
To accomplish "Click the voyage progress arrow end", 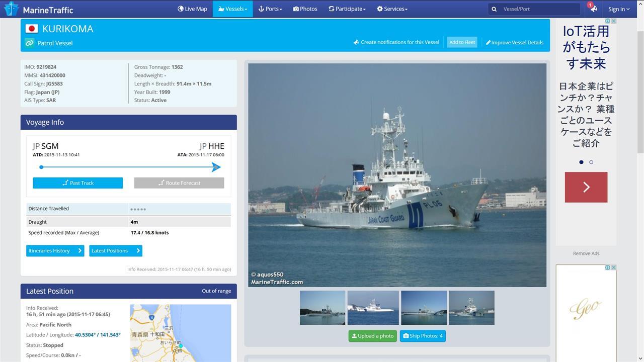I will click(x=216, y=167).
